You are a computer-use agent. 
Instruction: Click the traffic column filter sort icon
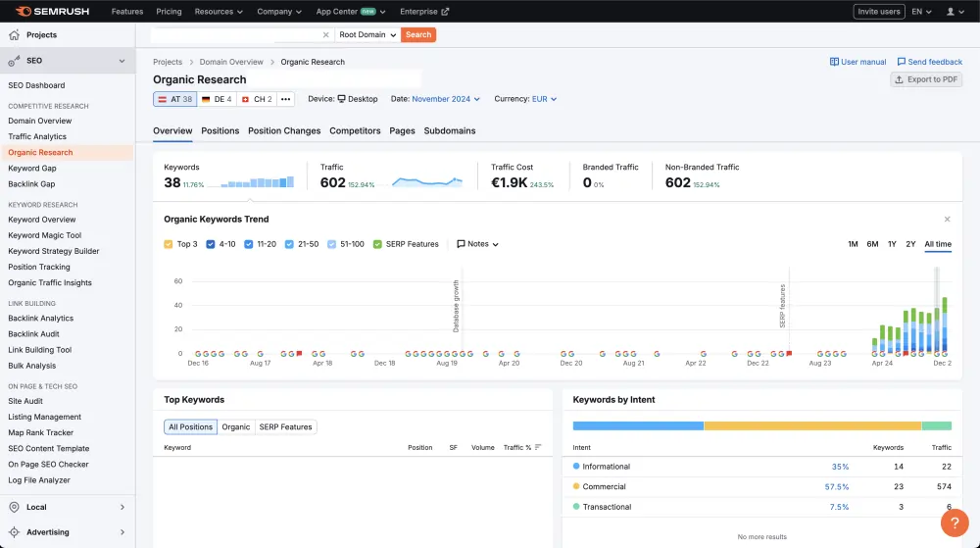tap(538, 448)
